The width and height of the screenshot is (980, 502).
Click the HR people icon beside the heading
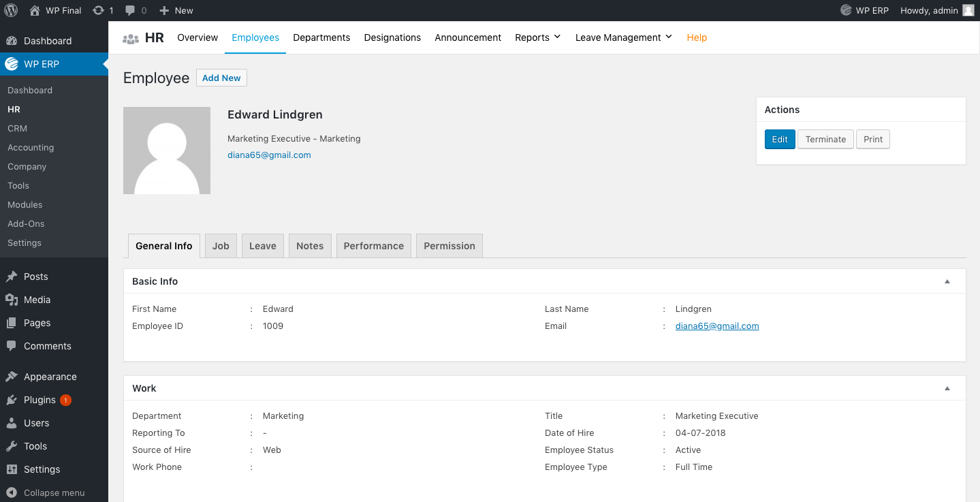tap(130, 37)
